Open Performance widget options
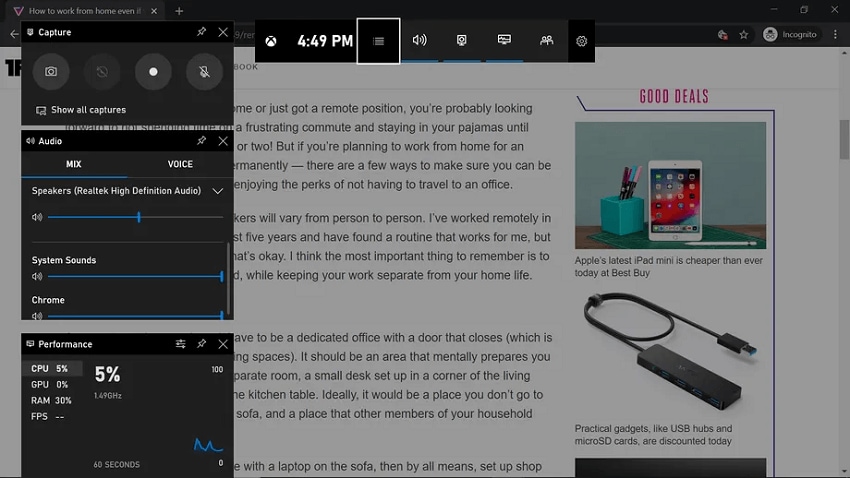The height and width of the screenshot is (478, 850). tap(181, 344)
